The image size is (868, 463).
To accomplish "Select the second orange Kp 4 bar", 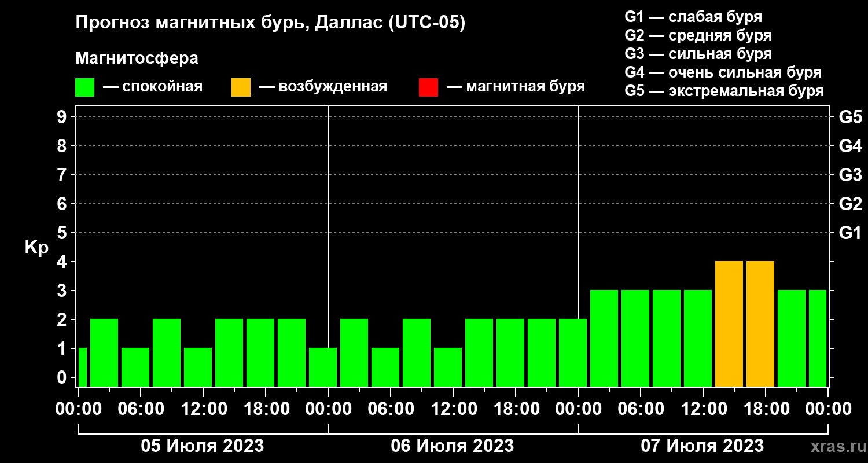I will click(760, 324).
